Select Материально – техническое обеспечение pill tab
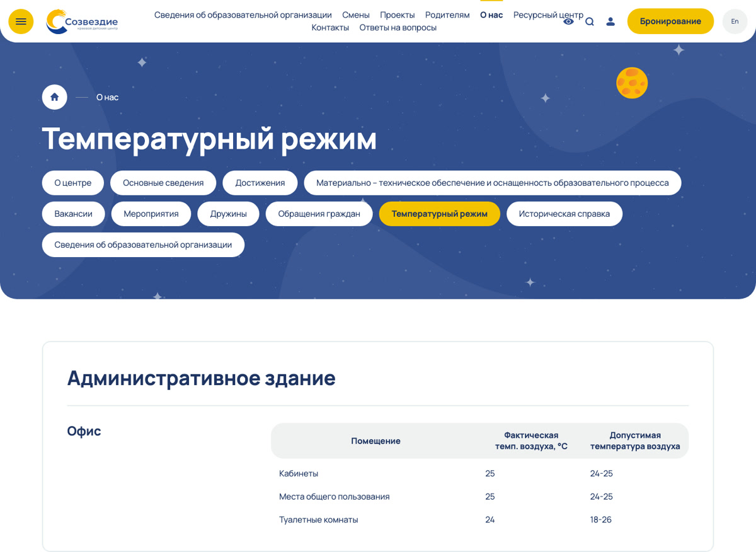756x552 pixels. point(493,183)
